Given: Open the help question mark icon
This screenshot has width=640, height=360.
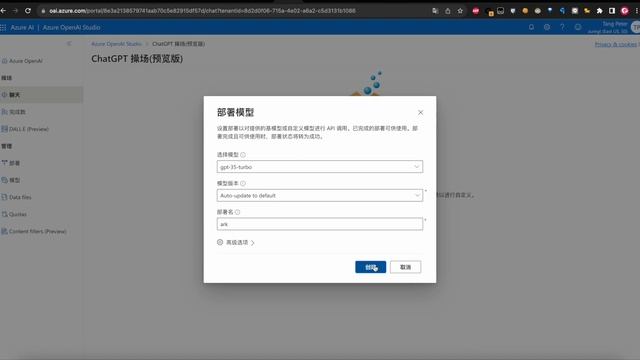Looking at the screenshot, I should coord(562,27).
